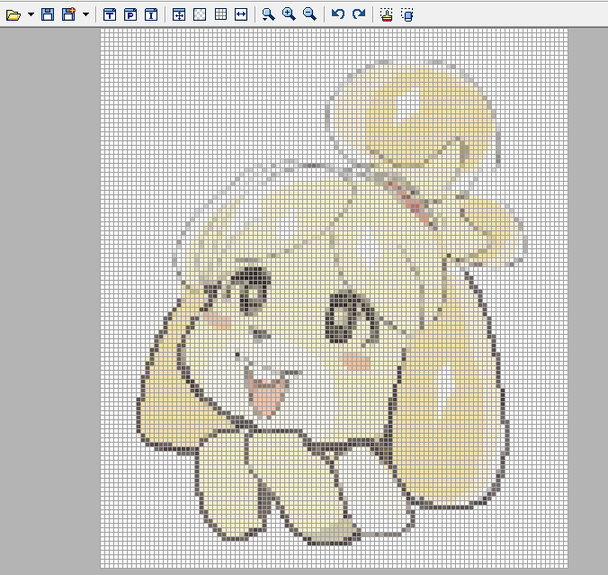Select the bucket selection tool icon
The width and height of the screenshot is (608, 575).
[x=407, y=15]
